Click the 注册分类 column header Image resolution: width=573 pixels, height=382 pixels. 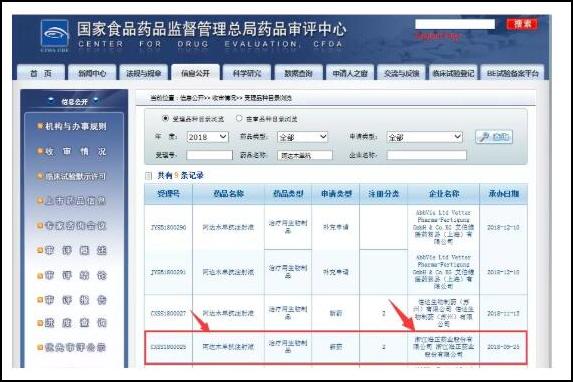click(x=383, y=194)
